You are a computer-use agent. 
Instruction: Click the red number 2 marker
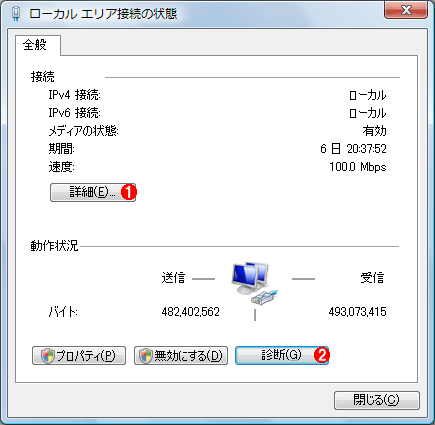point(322,355)
